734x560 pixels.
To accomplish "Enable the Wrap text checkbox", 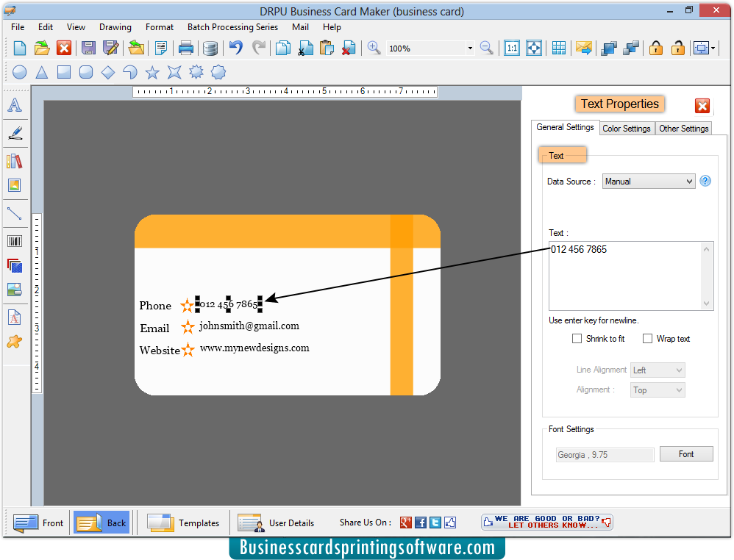I will point(648,339).
